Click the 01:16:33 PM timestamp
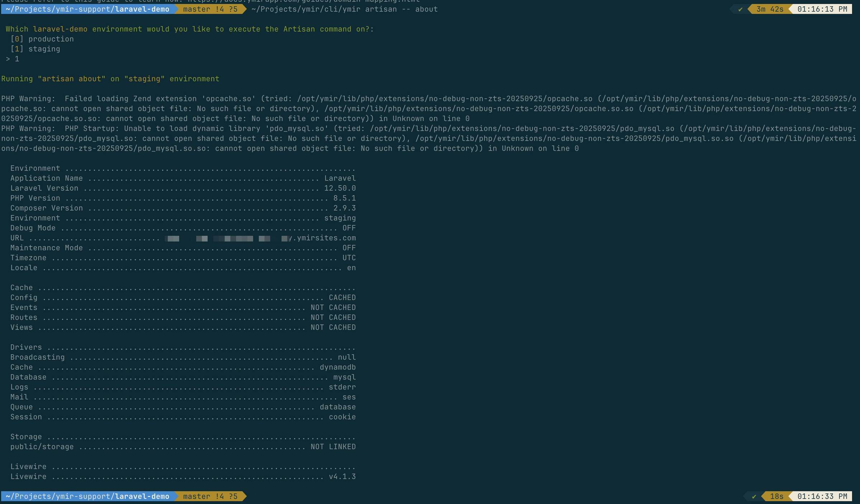Viewport: 860px width, 504px height. pos(822,496)
